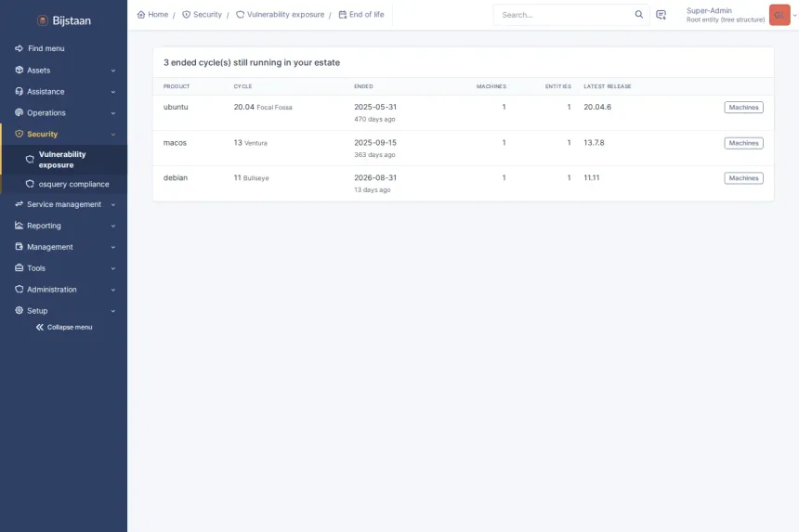The height and width of the screenshot is (532, 799).
Task: Click into the Search input field
Action: tap(566, 15)
